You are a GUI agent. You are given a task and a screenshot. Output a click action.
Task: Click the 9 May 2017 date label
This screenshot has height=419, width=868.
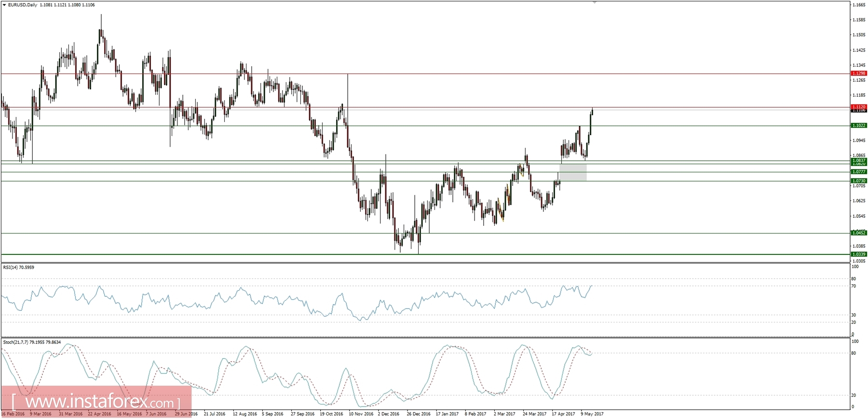coord(592,414)
